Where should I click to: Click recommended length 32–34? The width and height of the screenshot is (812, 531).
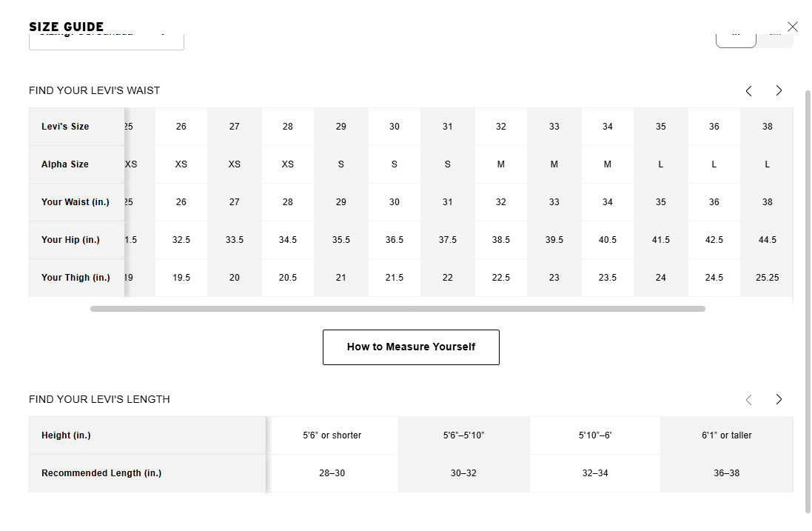pos(596,473)
